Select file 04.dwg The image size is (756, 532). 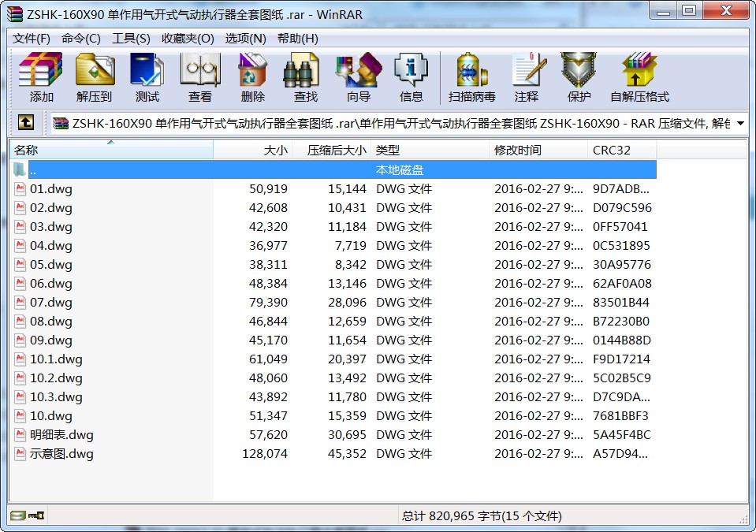click(51, 245)
